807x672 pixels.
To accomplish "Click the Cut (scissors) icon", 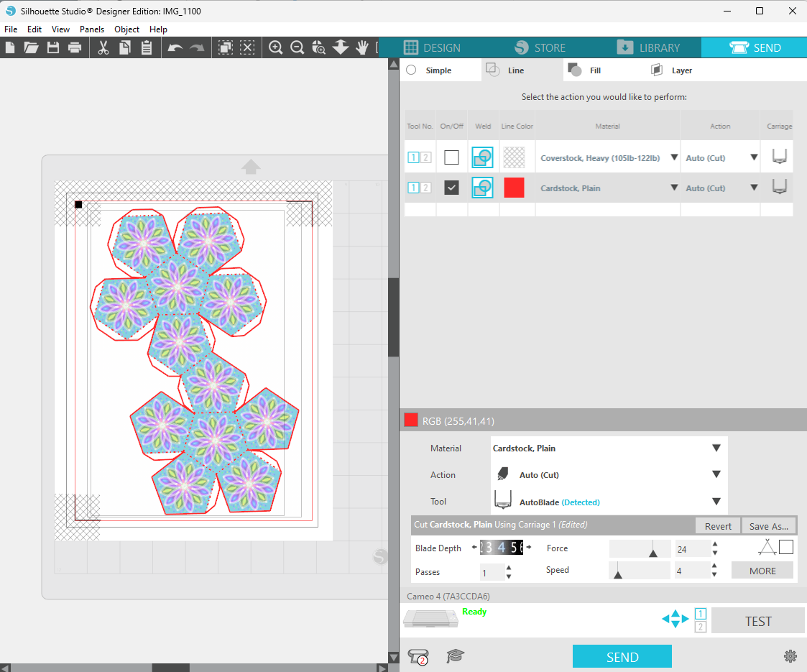I will tap(103, 47).
